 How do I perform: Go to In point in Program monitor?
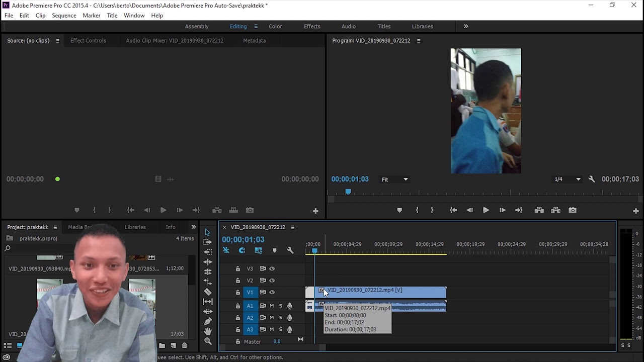[453, 210]
